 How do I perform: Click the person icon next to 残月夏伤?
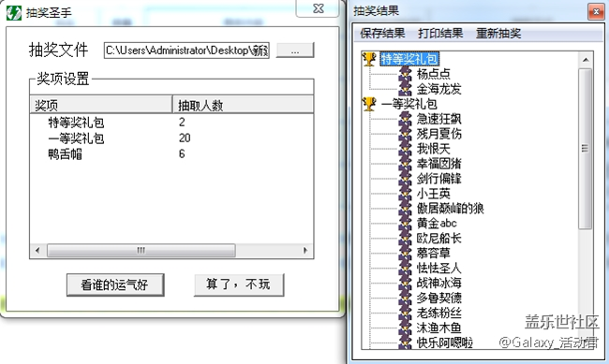406,134
